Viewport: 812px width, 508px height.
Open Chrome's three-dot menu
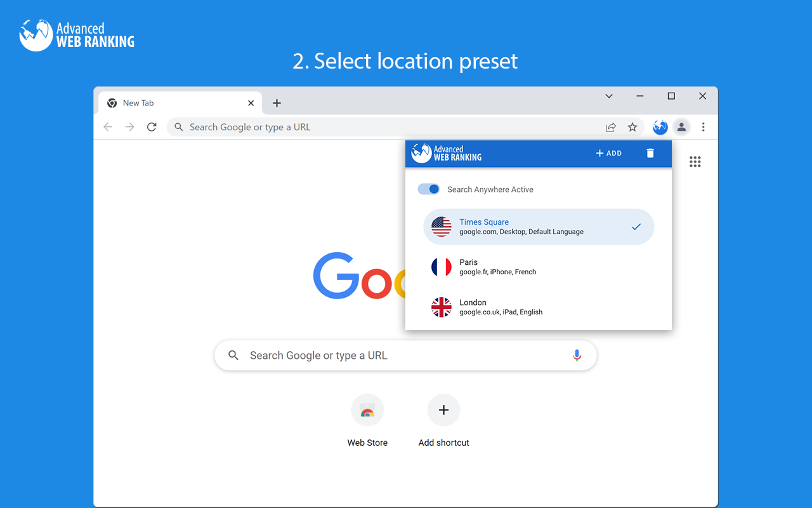(703, 127)
